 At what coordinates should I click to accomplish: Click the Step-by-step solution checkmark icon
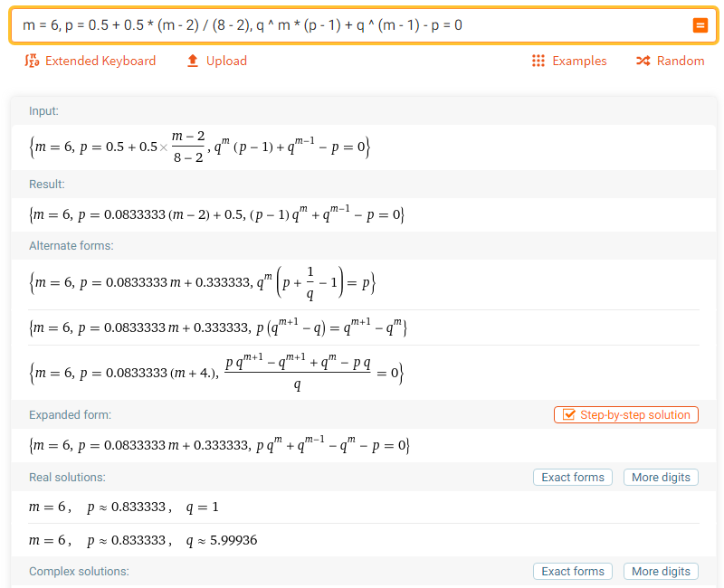569,415
